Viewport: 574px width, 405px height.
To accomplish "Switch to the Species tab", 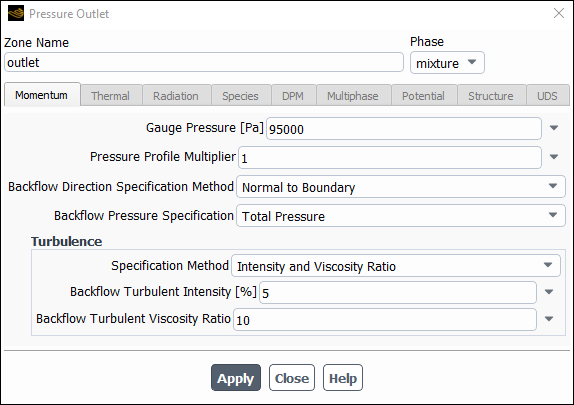I will pyautogui.click(x=241, y=96).
